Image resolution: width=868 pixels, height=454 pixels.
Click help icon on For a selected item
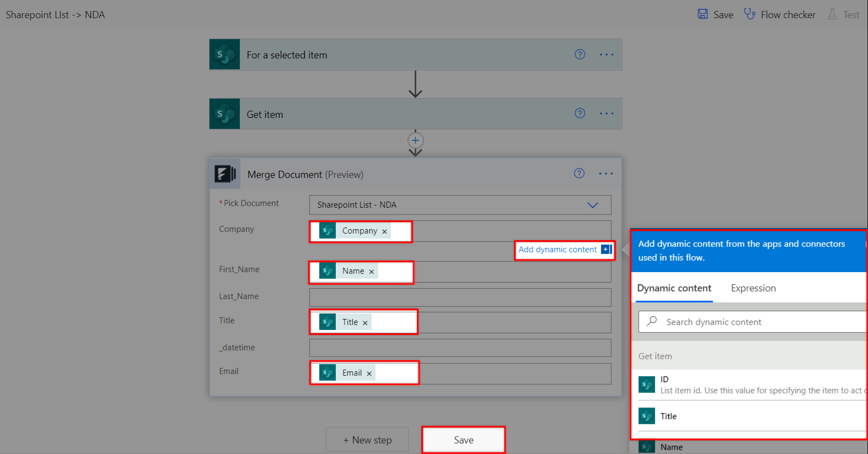[x=580, y=54]
